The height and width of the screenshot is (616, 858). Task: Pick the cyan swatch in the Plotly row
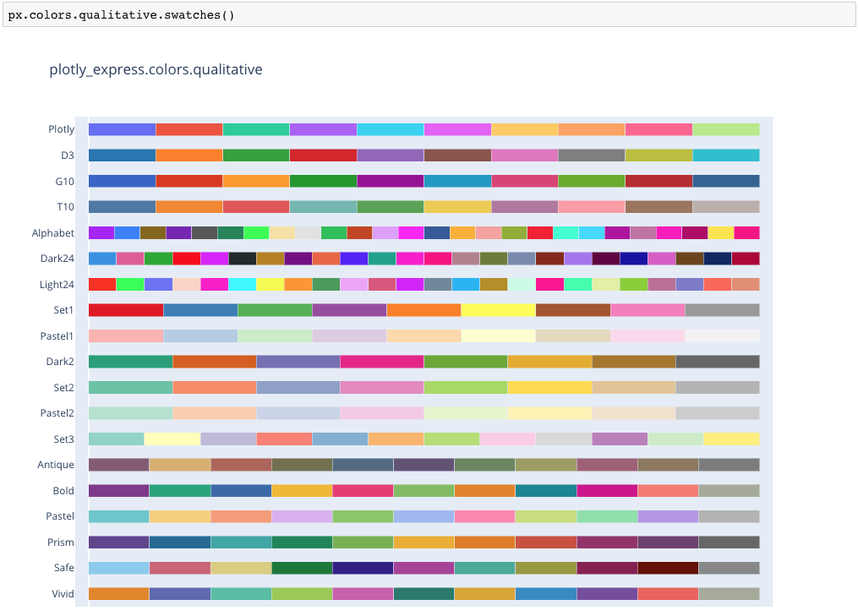391,129
